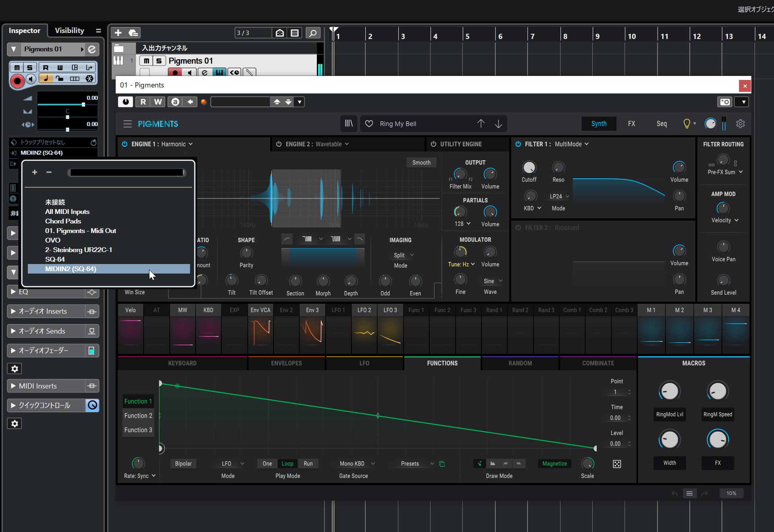Click the Pigments master volume knob
Image resolution: width=774 pixels, height=532 pixels.
[x=710, y=124]
